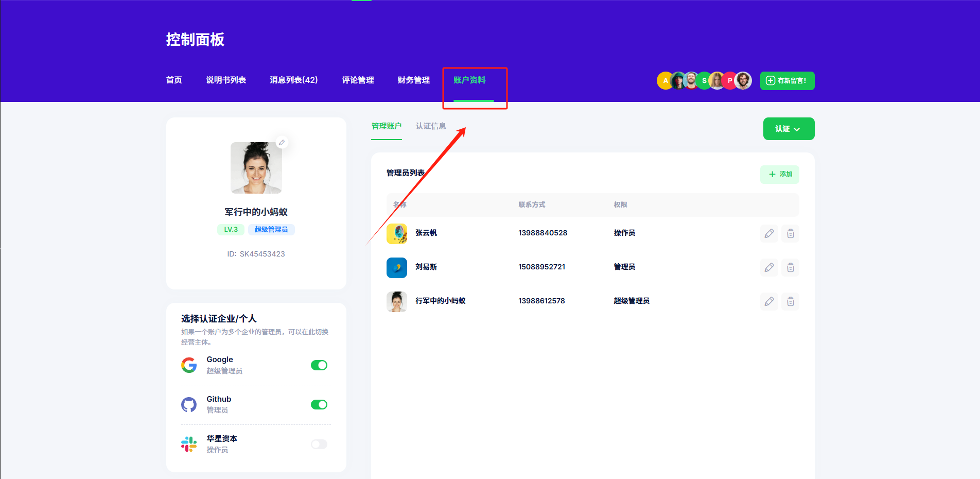Enable the 华星资本 toggle switch
The width and height of the screenshot is (980, 479).
(x=319, y=444)
